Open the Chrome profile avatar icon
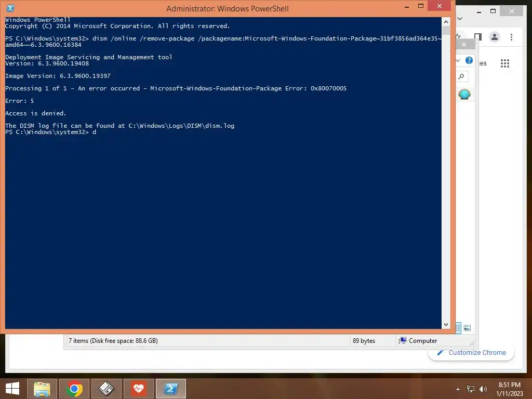532x399 pixels. 495,37
